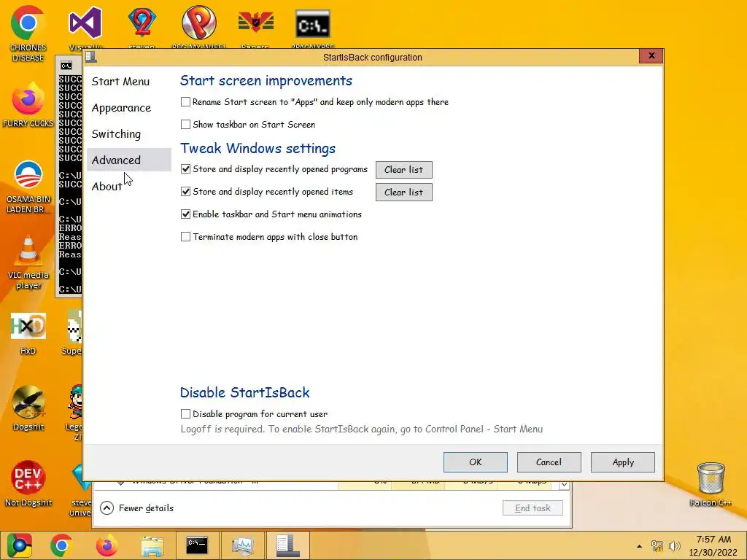Select the Advanced settings page

(128, 160)
